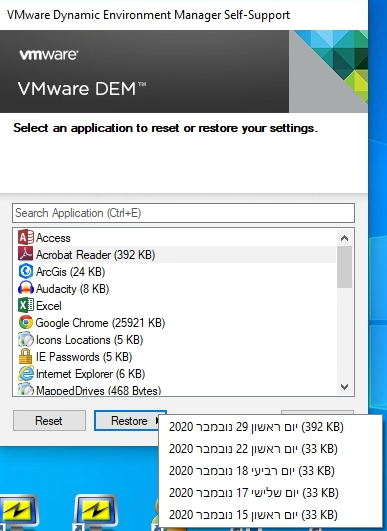This screenshot has width=387, height=531.
Task: Click the MappedDrives icon
Action: click(26, 389)
